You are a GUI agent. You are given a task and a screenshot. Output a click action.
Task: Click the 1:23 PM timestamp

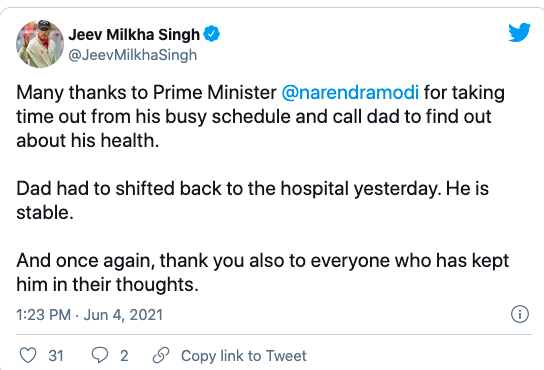click(43, 315)
